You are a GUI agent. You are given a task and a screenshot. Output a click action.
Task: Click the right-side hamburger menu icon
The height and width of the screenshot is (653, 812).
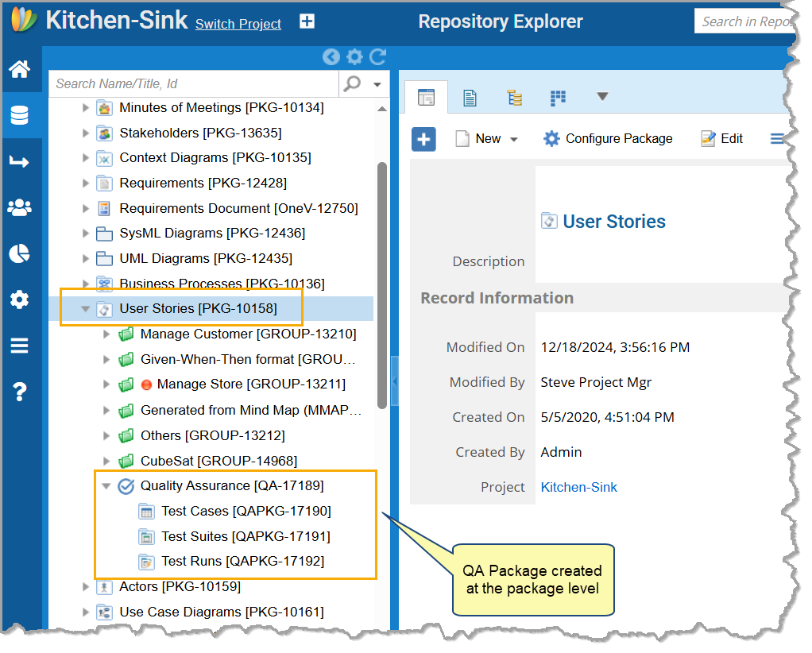777,139
